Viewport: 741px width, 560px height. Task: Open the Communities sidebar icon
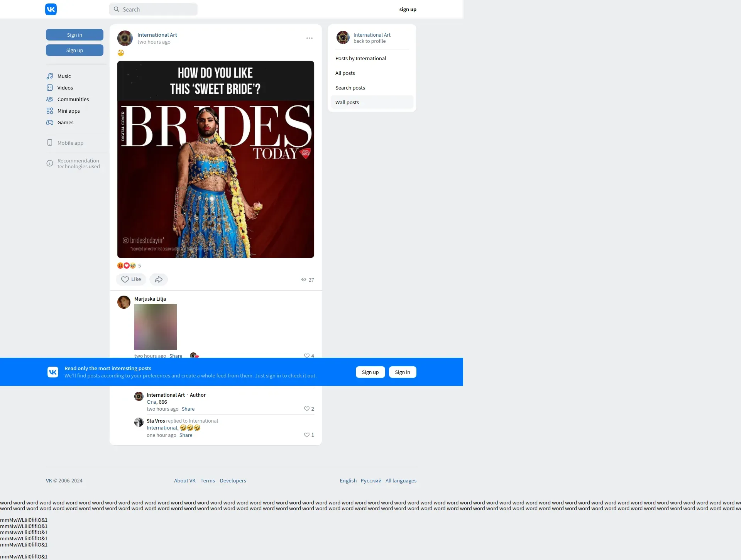50,99
